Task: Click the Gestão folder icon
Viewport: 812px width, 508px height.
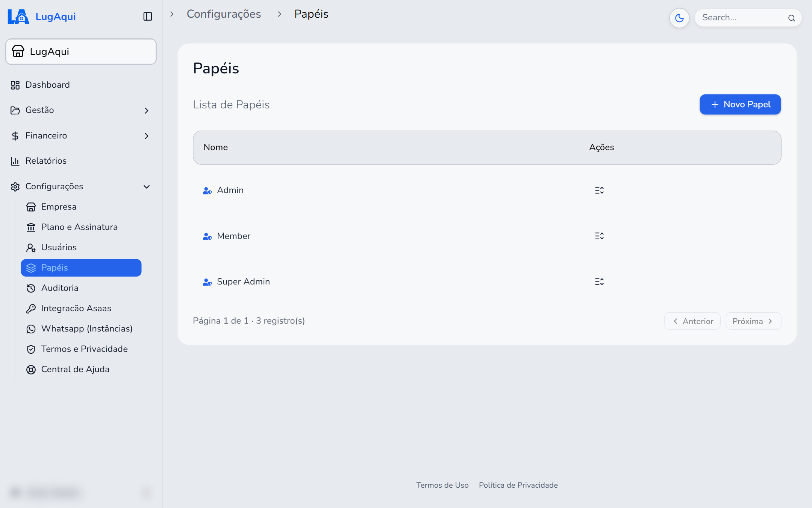Action: point(15,110)
